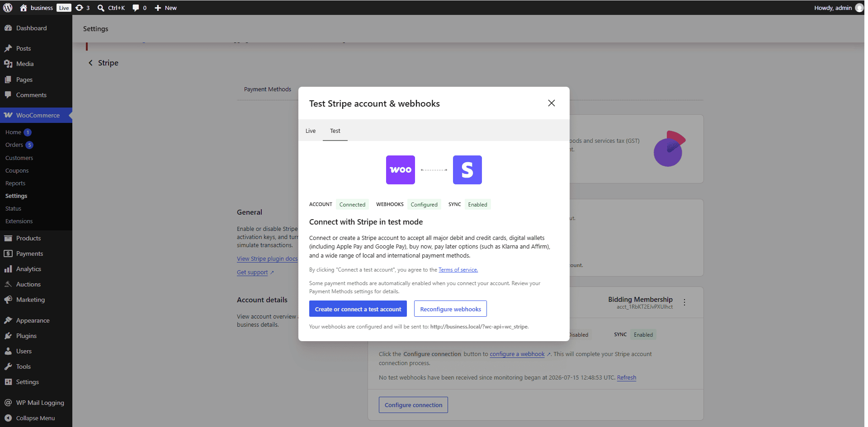This screenshot has width=868, height=427.
Task: Click the "Connect with Stripe in test mode" heading
Action: [x=366, y=222]
